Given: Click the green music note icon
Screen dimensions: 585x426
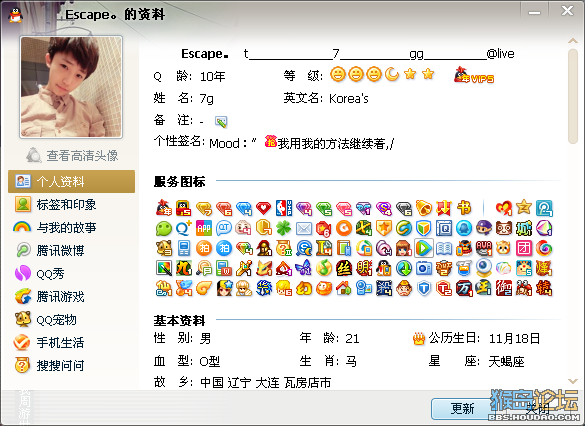Looking at the screenshot, I should [x=324, y=268].
